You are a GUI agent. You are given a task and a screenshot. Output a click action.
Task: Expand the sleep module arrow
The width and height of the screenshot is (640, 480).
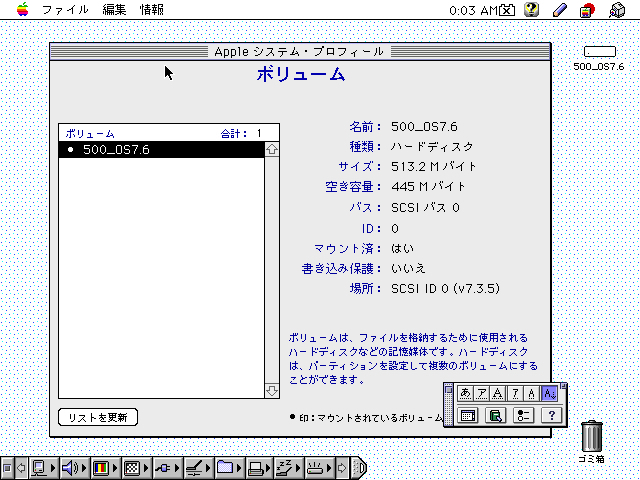click(x=299, y=468)
